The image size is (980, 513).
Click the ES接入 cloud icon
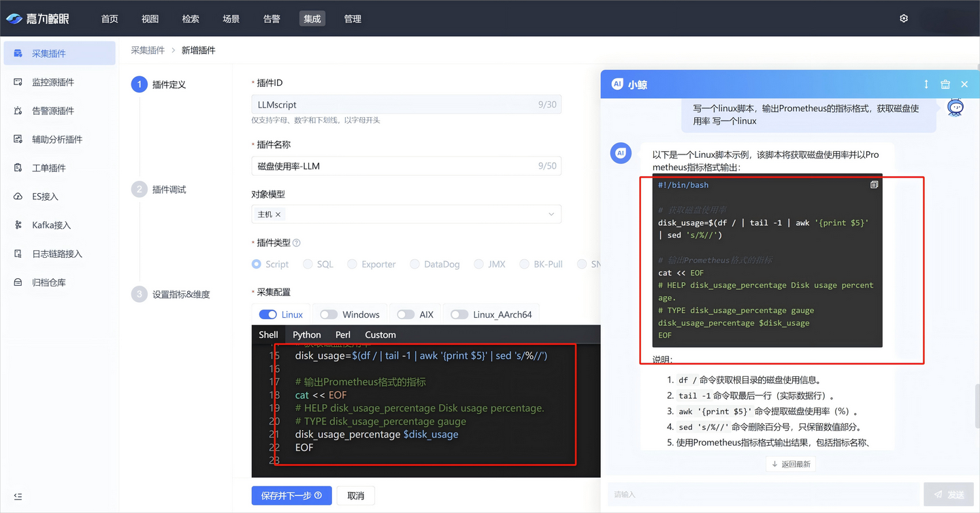[18, 196]
